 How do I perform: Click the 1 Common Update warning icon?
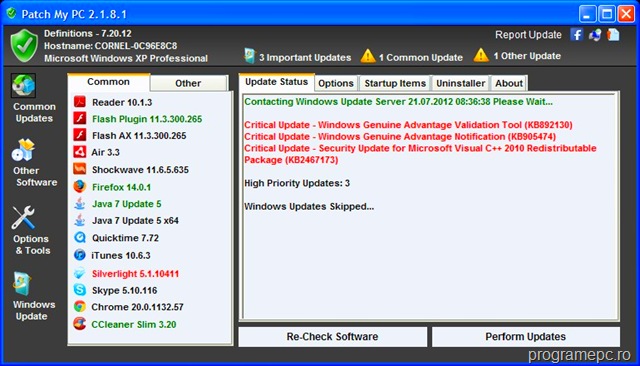click(368, 56)
